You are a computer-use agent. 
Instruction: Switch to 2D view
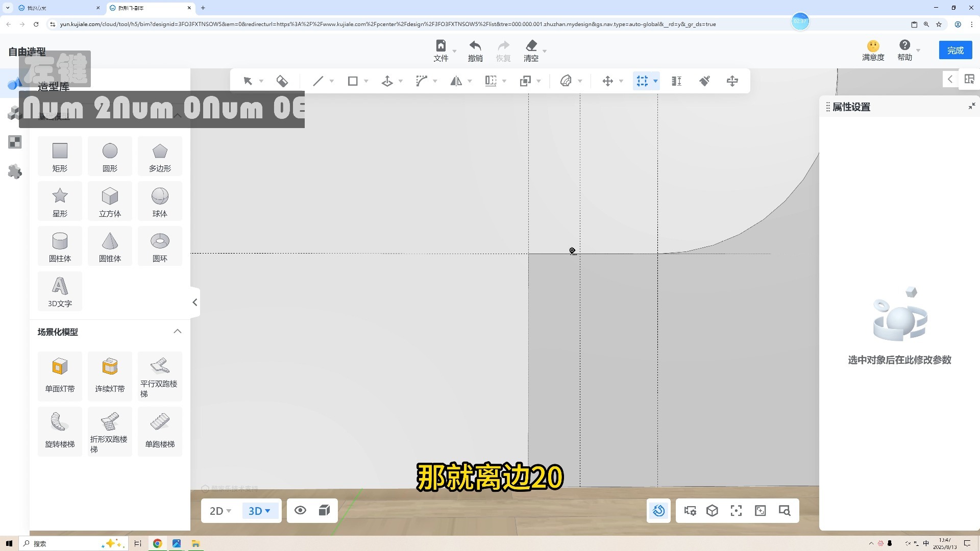220,511
